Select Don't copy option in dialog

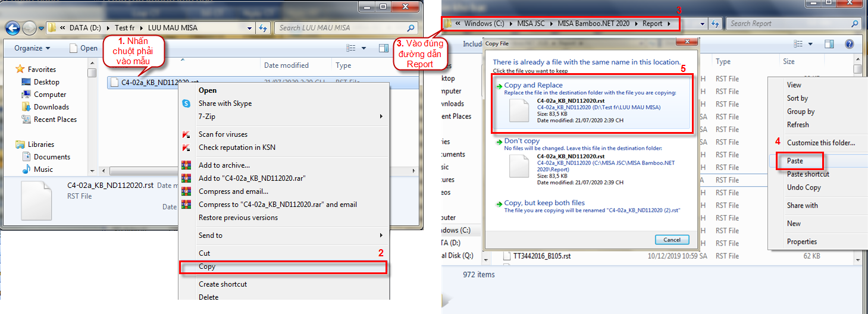(x=522, y=142)
